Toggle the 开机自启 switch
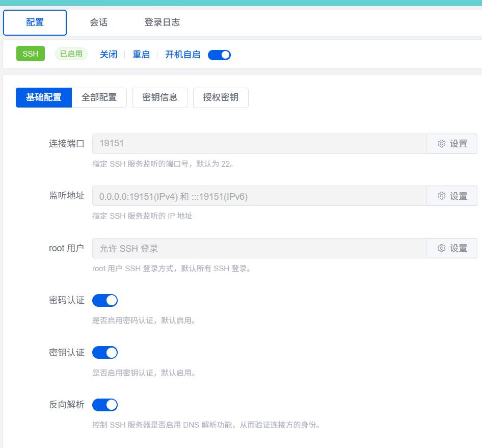This screenshot has width=482, height=448. pyautogui.click(x=220, y=55)
